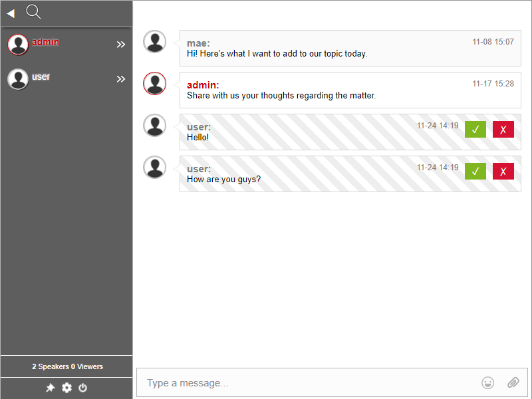This screenshot has width=532, height=399.
Task: Click the admin name in chat message
Action: click(203, 85)
